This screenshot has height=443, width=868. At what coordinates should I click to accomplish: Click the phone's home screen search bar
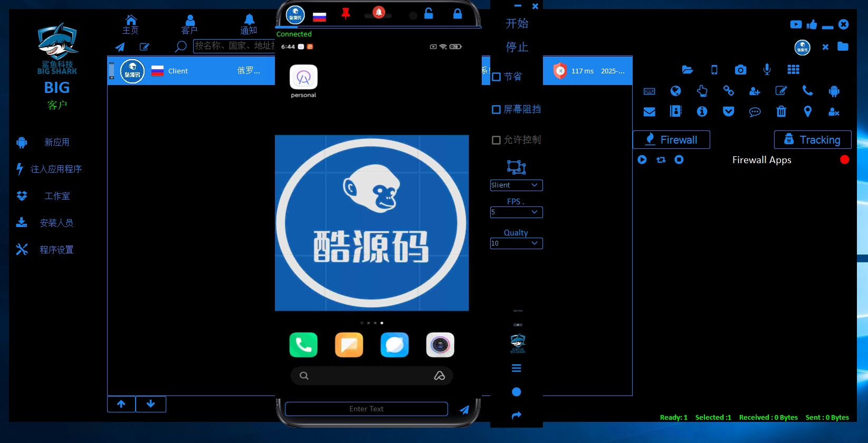(x=371, y=375)
